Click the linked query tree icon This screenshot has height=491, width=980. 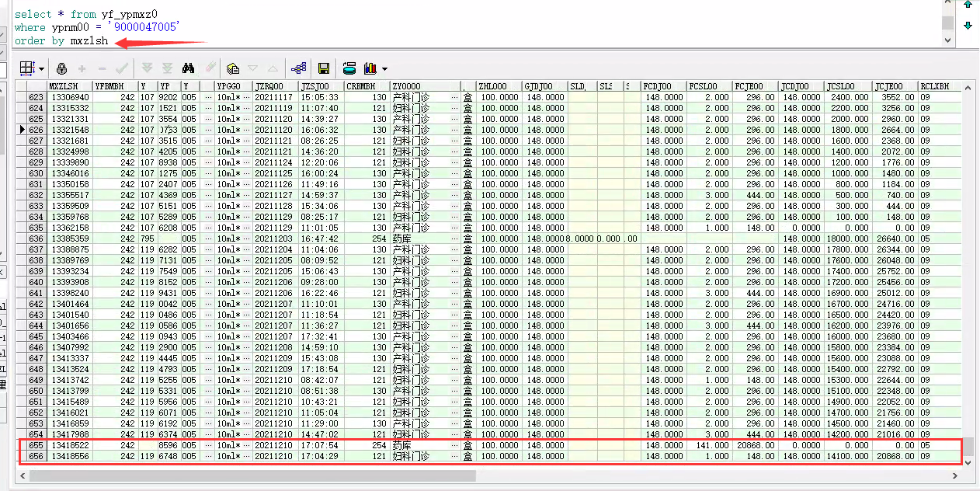[x=298, y=68]
